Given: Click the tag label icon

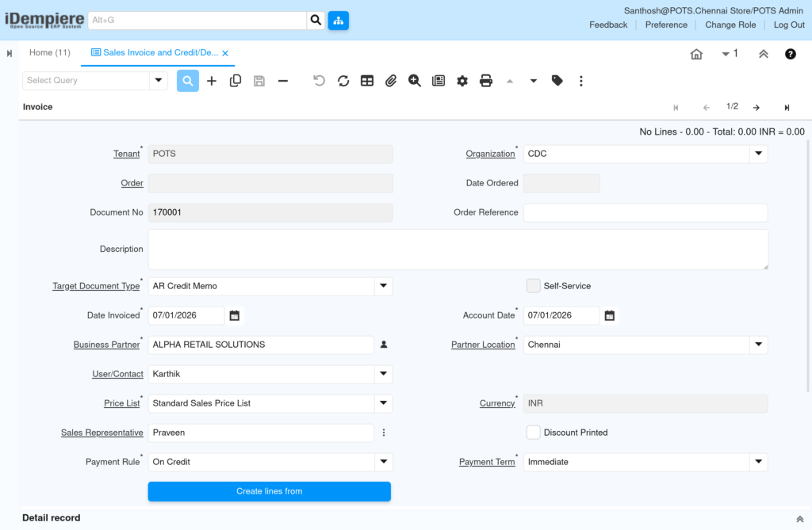Looking at the screenshot, I should click(x=557, y=80).
